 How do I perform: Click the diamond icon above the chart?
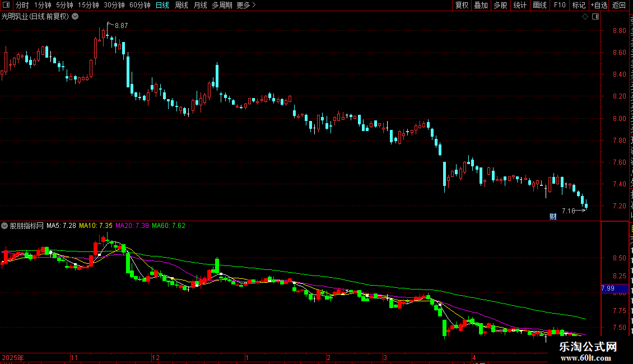click(x=585, y=17)
